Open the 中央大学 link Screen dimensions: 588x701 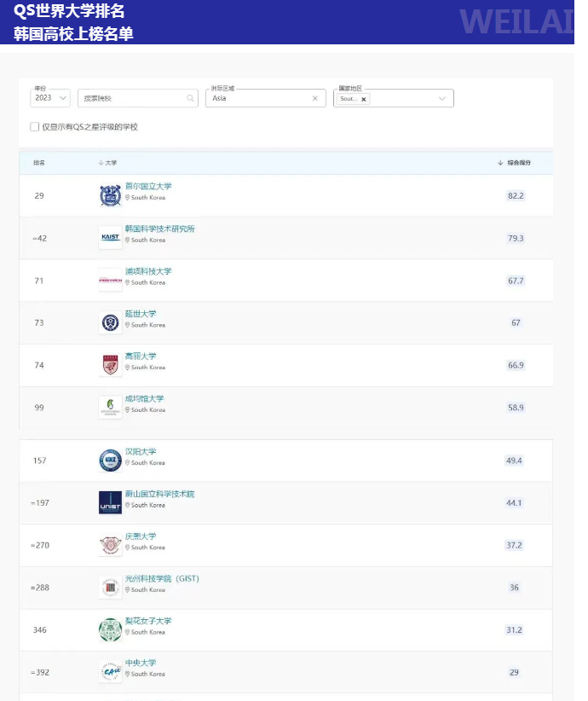point(141,663)
